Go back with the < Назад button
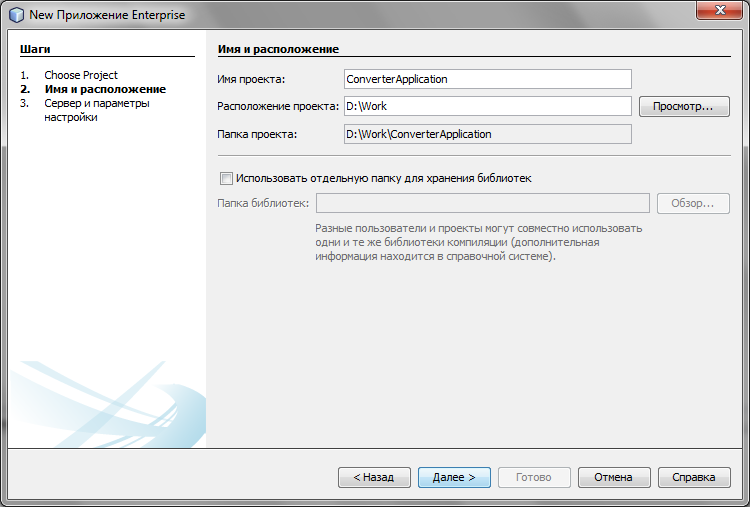 (374, 477)
